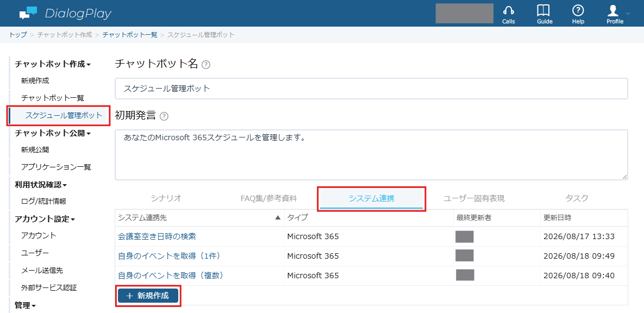Open ログ/統計情報 in the sidebar

pos(43,201)
